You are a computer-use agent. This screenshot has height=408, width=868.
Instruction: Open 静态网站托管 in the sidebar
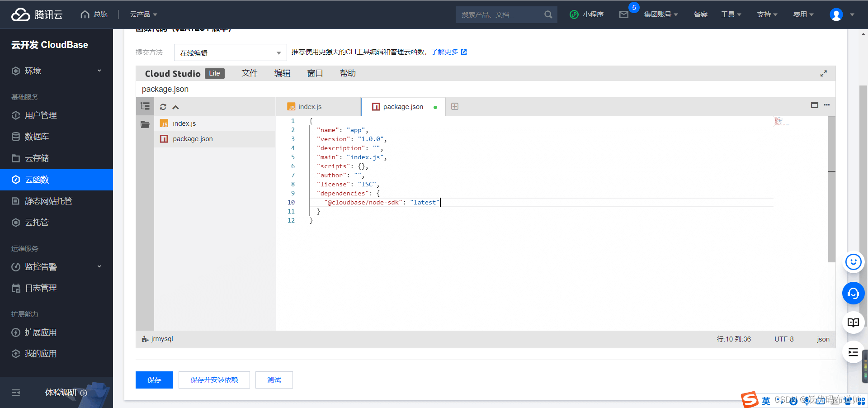pos(57,201)
